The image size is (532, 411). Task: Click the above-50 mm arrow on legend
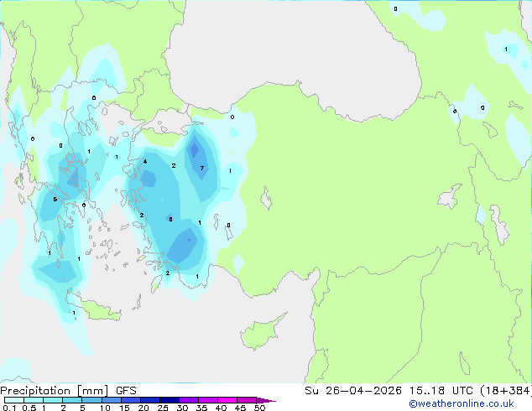tap(266, 400)
